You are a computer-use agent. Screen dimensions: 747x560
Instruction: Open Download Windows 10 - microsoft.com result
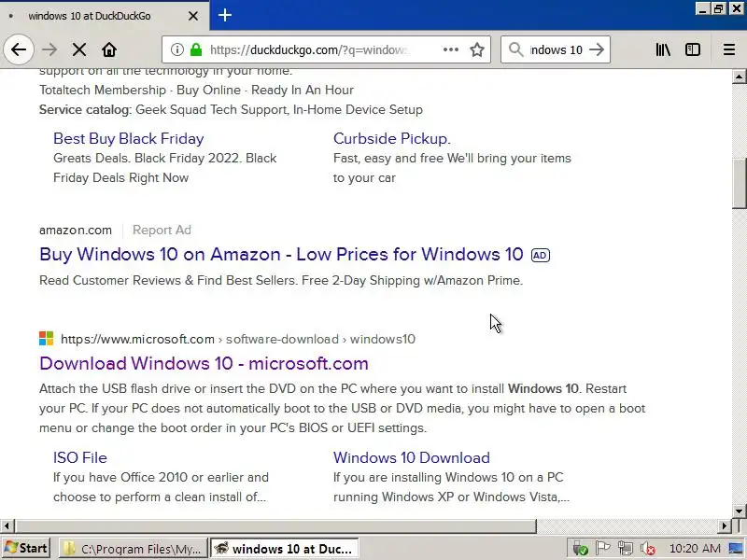(x=204, y=363)
